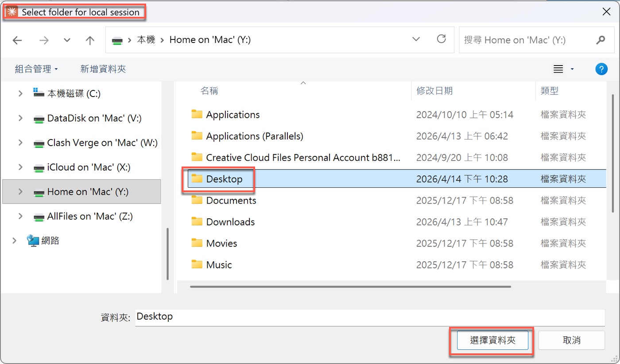
Task: Click the 取消 button
Action: point(571,340)
